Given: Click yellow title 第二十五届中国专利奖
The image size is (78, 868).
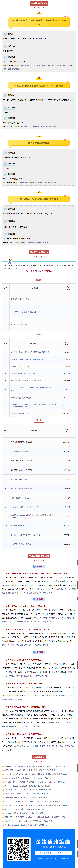Looking at the screenshot, I should tap(39, 143).
